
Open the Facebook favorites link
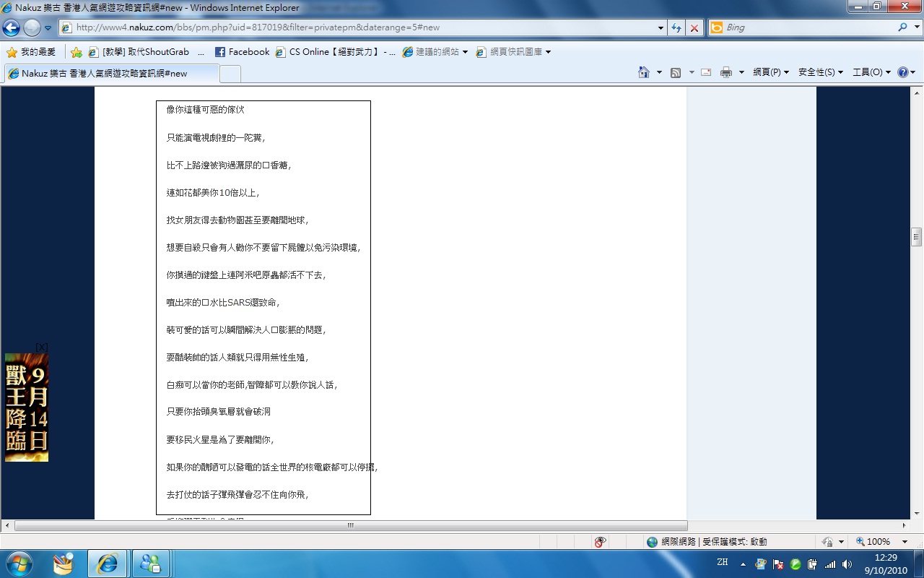(242, 52)
